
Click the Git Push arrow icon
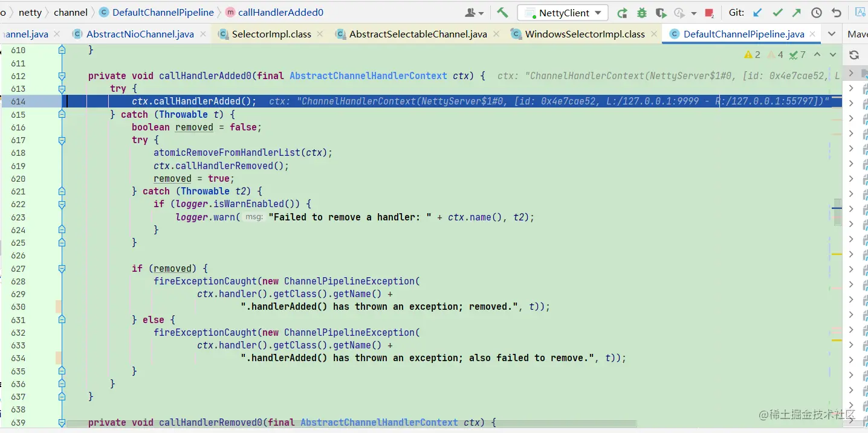[x=797, y=13]
